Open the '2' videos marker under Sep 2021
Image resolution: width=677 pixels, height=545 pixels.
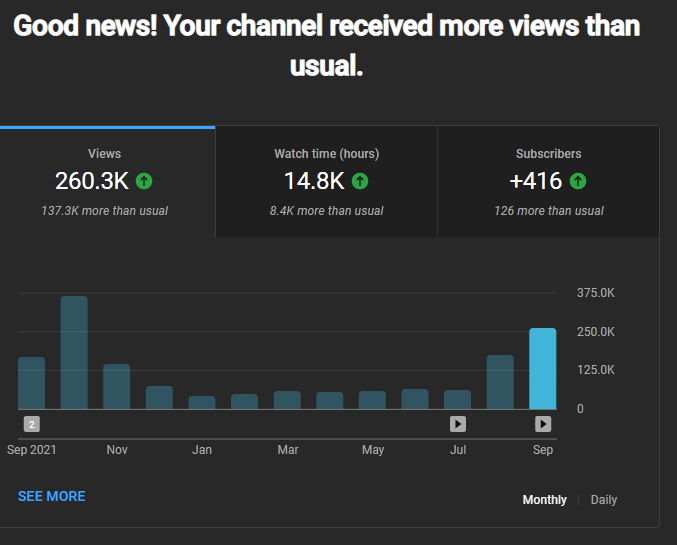[32, 424]
